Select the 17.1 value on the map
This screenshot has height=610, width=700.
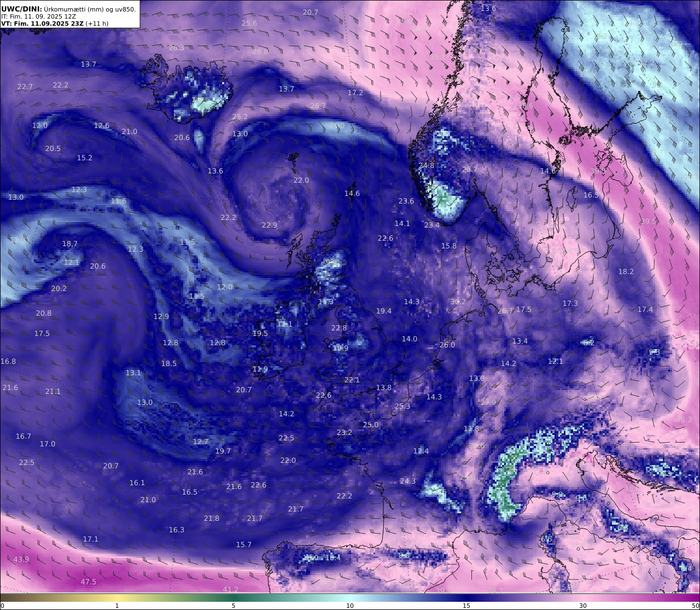[x=91, y=539]
